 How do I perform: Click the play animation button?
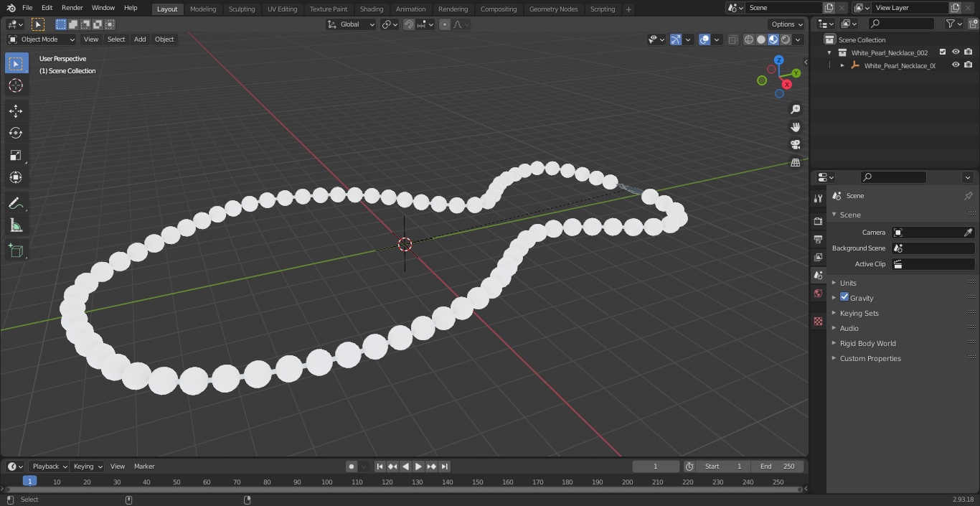418,467
